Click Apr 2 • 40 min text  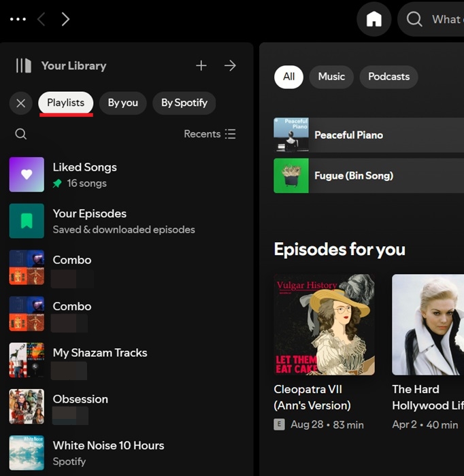coord(425,425)
